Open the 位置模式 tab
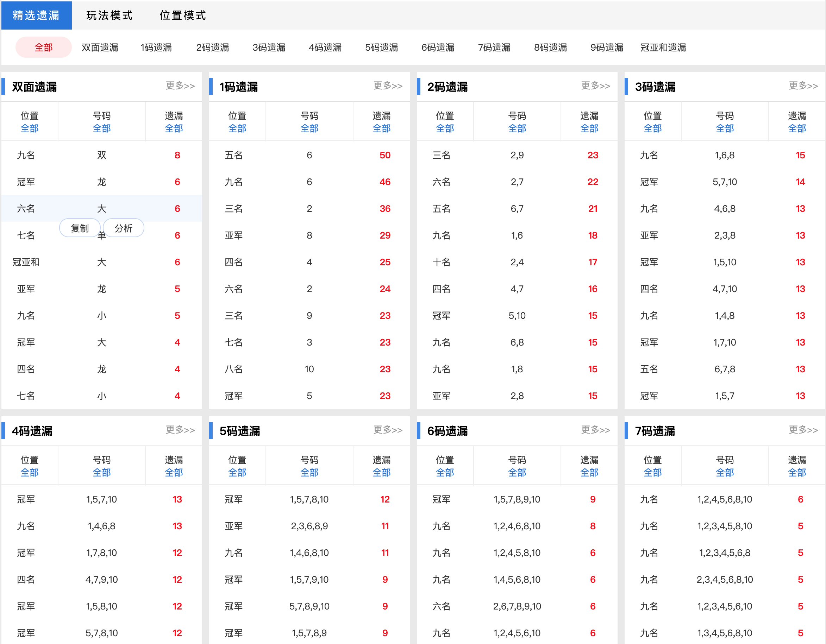Image resolution: width=826 pixels, height=644 pixels. (x=183, y=15)
